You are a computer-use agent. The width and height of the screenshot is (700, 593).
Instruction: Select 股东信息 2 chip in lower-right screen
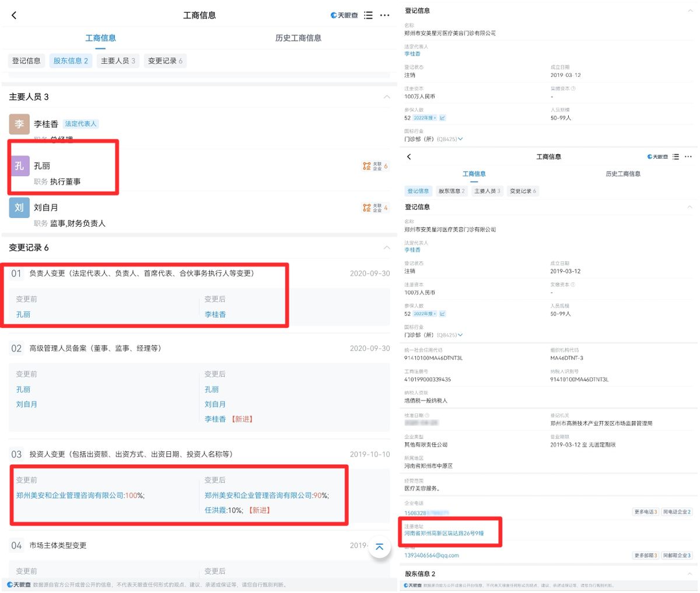point(452,191)
